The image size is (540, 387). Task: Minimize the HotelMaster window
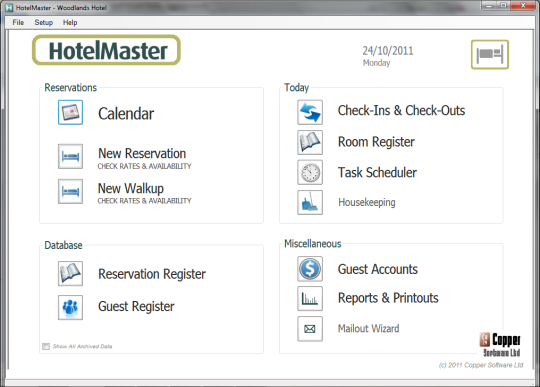point(490,6)
